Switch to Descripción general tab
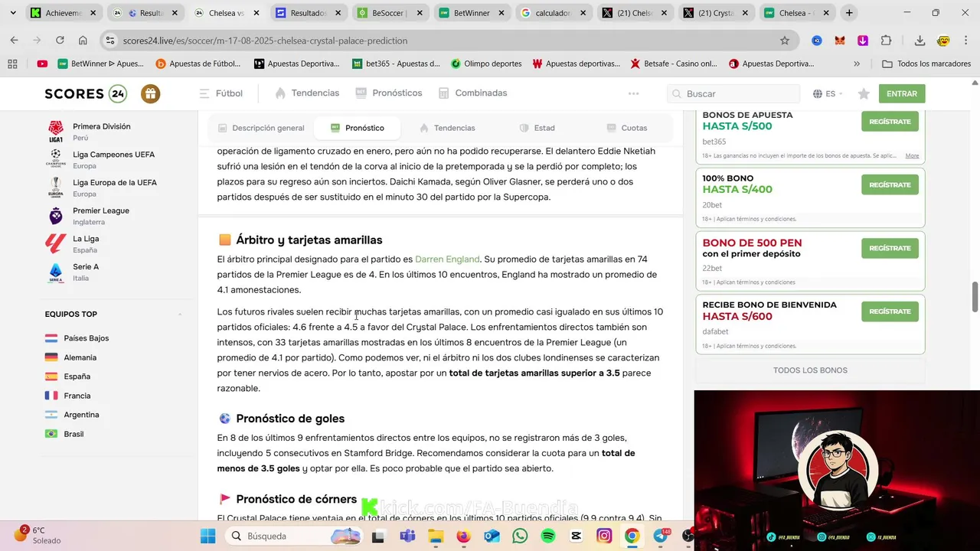 [261, 128]
